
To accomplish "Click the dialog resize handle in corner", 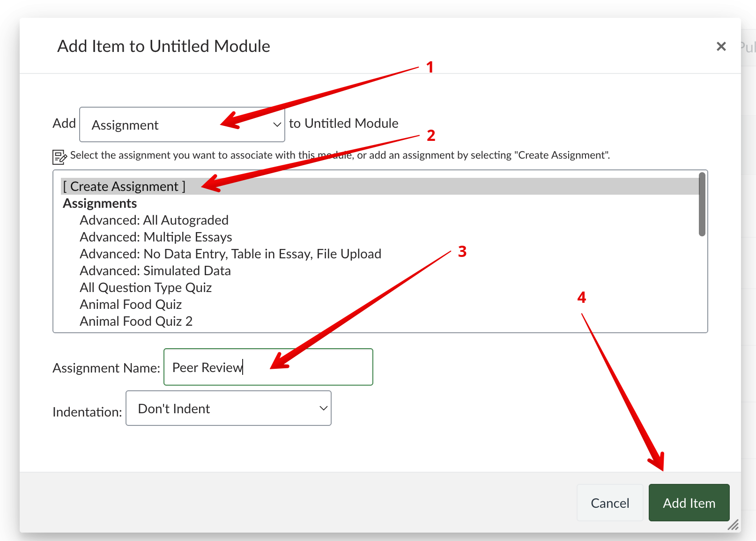I will pyautogui.click(x=734, y=525).
